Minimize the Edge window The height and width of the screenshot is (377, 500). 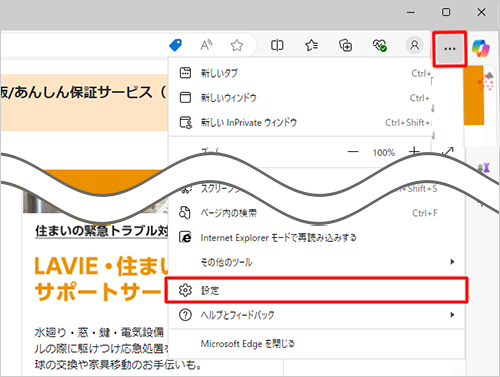[411, 12]
